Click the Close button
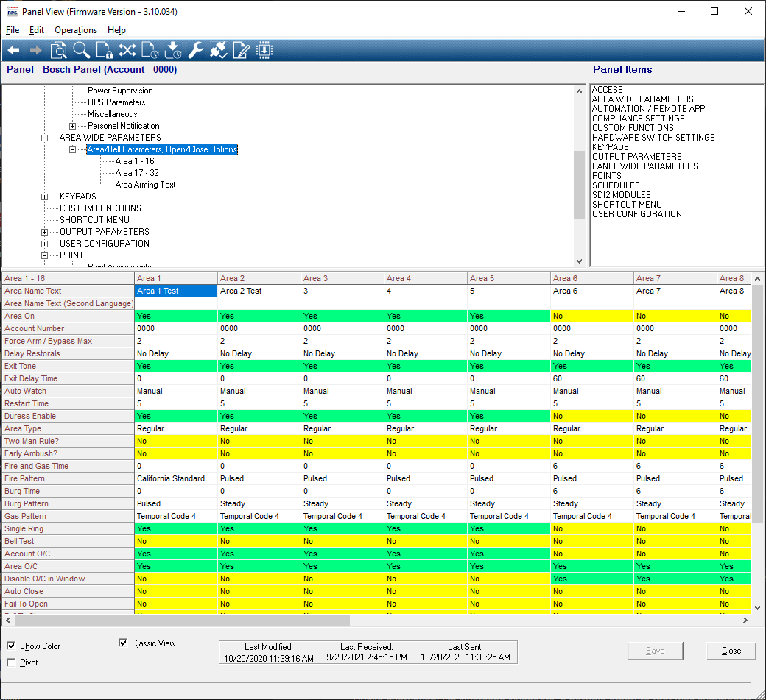 (731, 651)
